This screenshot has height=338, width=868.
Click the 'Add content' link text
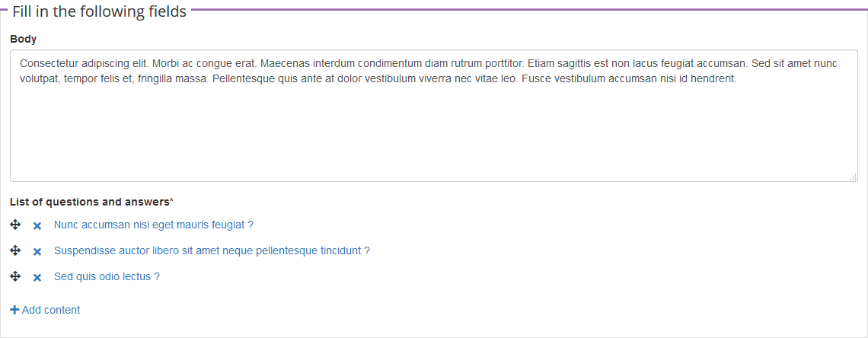click(x=51, y=310)
